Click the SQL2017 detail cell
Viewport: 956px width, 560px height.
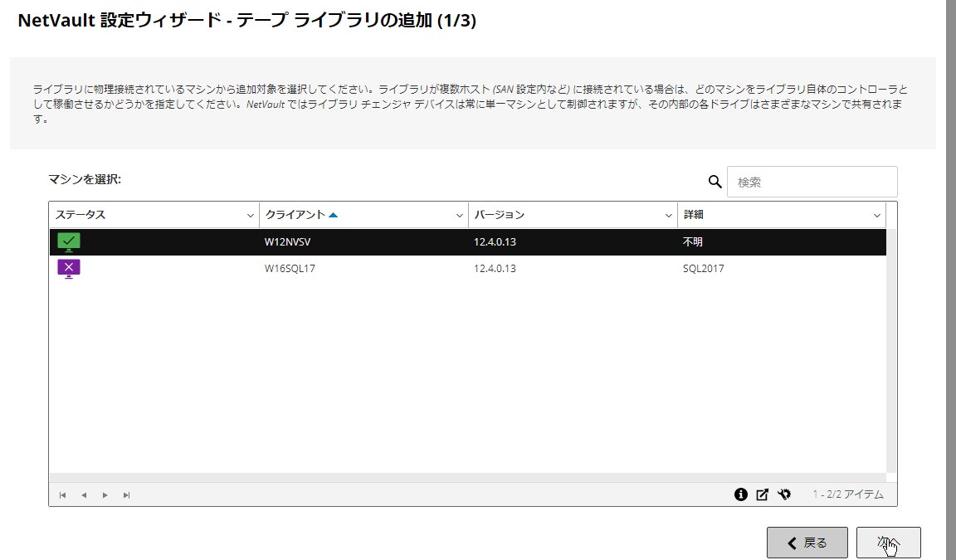click(703, 269)
